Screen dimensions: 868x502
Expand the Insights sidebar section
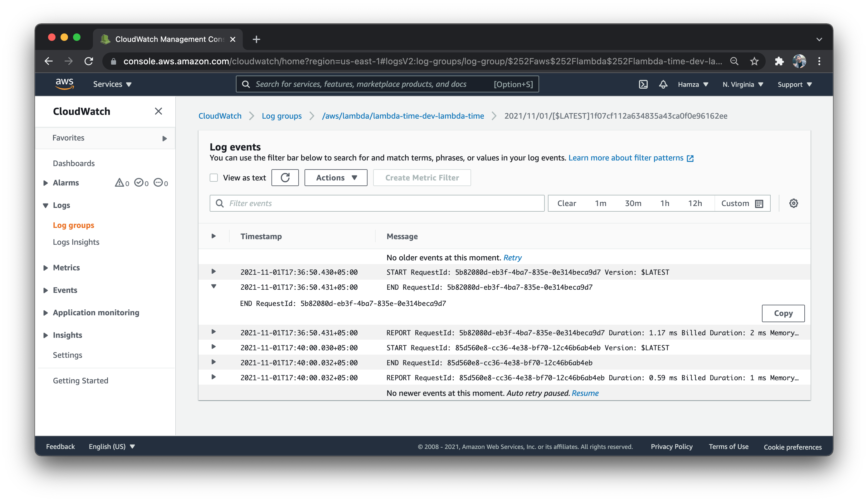click(46, 335)
